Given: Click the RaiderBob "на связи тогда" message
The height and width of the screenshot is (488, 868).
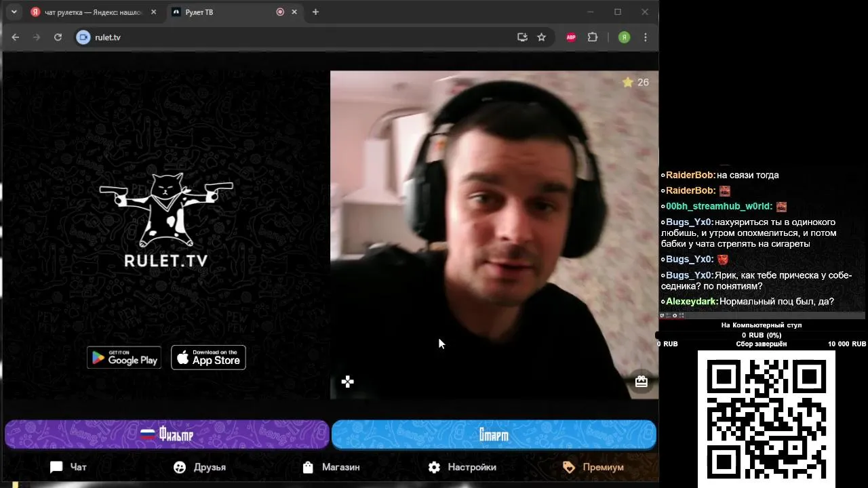Looking at the screenshot, I should pyautogui.click(x=719, y=175).
